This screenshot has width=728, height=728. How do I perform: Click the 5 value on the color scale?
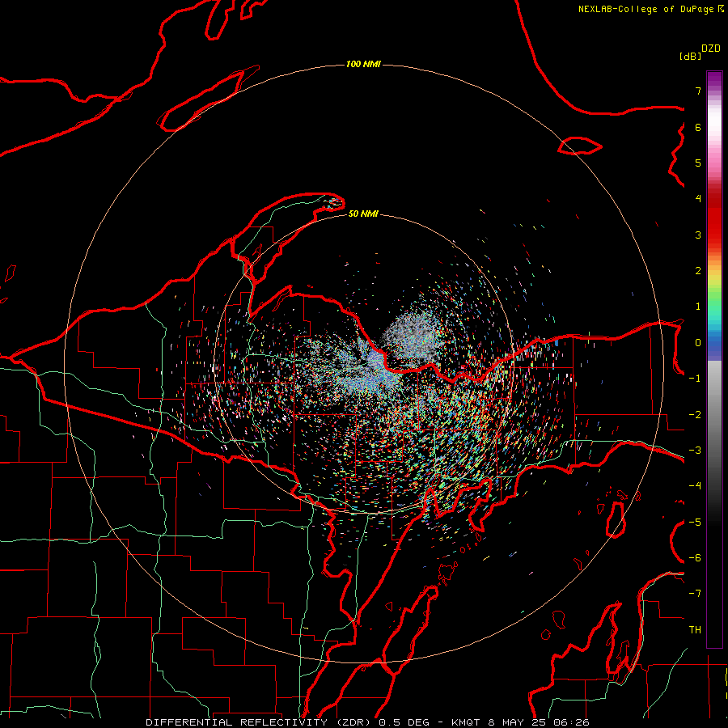point(698,163)
